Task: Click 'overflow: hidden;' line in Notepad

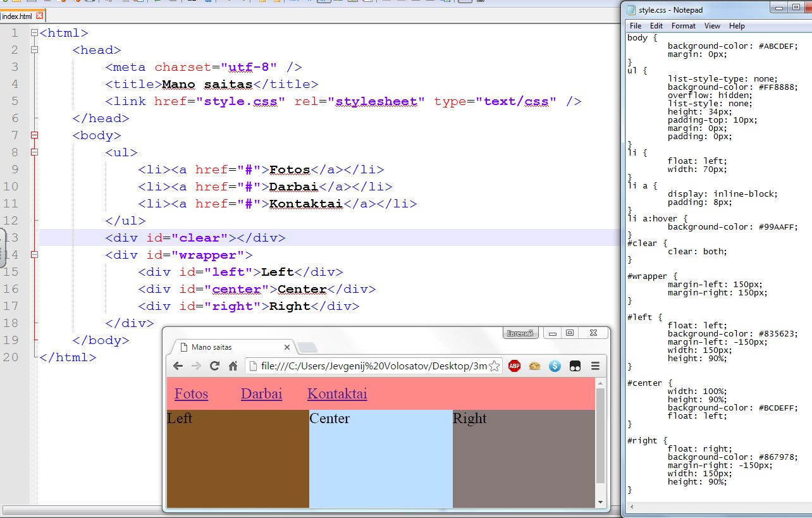Action: coord(710,96)
